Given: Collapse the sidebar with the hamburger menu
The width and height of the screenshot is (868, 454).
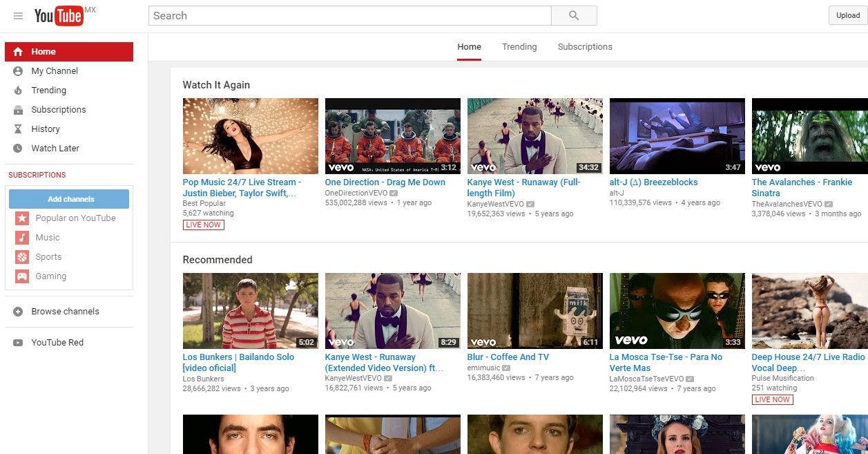Looking at the screenshot, I should (x=18, y=15).
